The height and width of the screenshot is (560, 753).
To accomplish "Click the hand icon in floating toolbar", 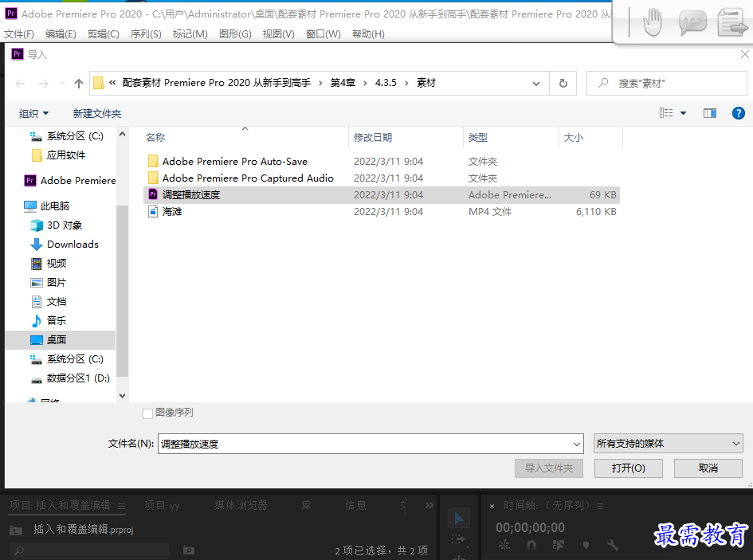I will 653,22.
